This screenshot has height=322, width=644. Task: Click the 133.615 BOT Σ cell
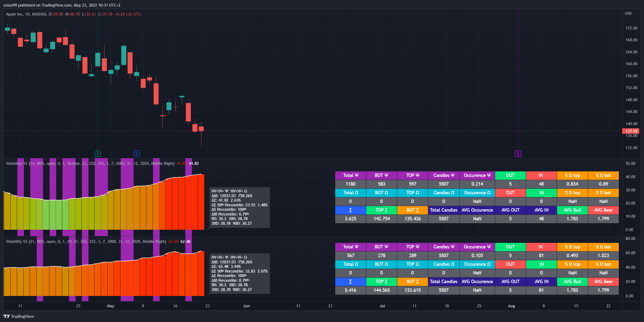(x=412, y=290)
